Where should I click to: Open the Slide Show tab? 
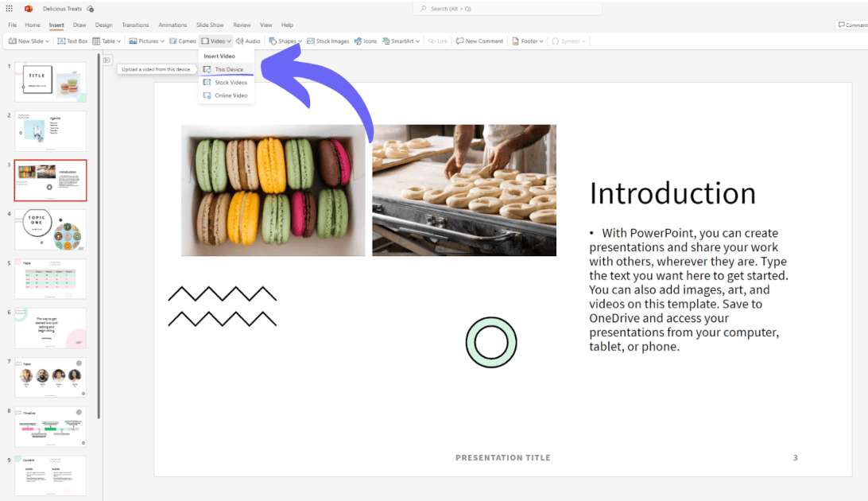pyautogui.click(x=210, y=25)
